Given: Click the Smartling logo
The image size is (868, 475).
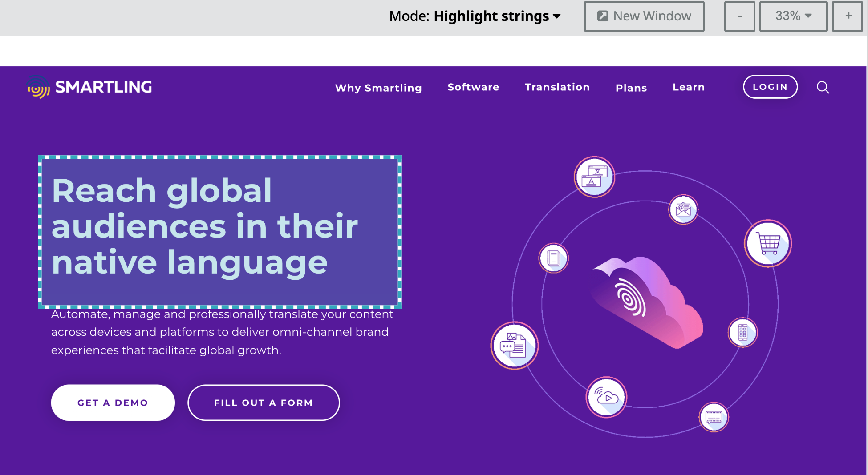Looking at the screenshot, I should (x=89, y=87).
